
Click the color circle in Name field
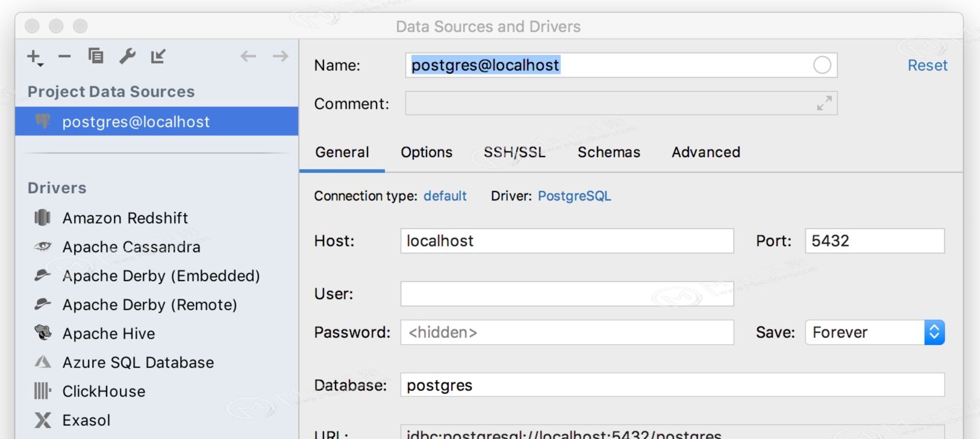[x=822, y=65]
